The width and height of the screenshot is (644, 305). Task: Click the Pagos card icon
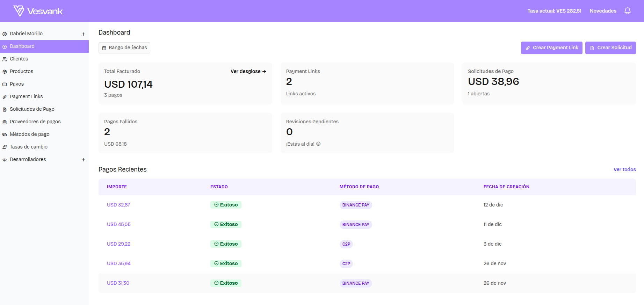tap(5, 84)
